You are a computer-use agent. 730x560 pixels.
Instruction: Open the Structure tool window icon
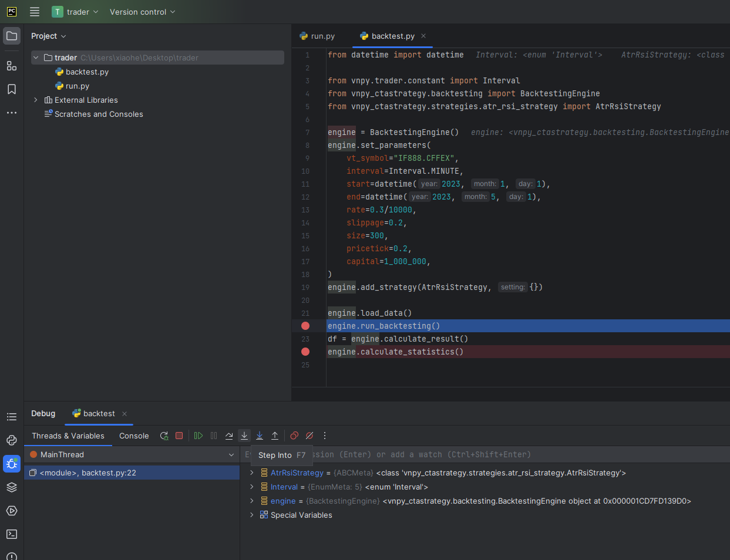coord(12,66)
